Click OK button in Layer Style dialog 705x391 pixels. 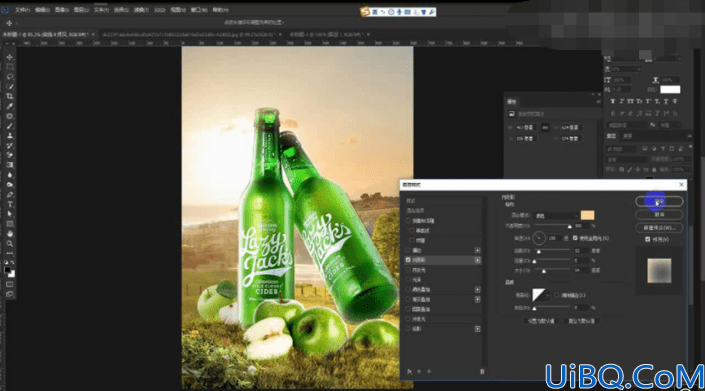(659, 201)
